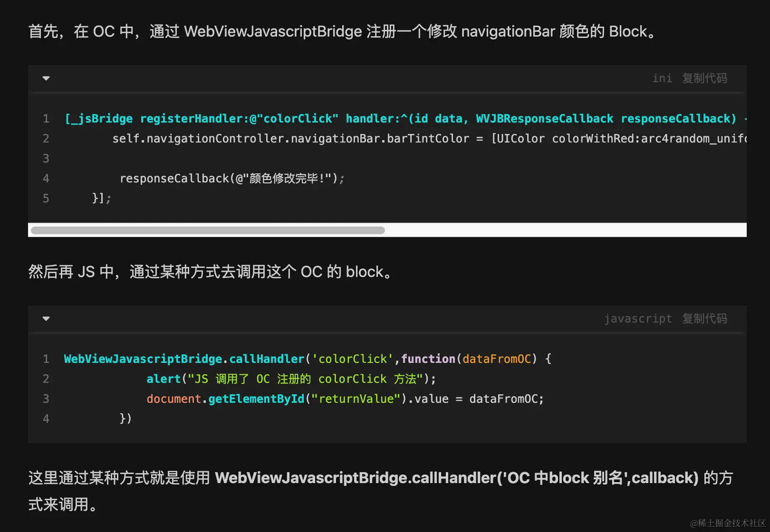The width and height of the screenshot is (770, 532).
Task: Click 'colorClick' string in the callHandler line
Action: tap(353, 359)
